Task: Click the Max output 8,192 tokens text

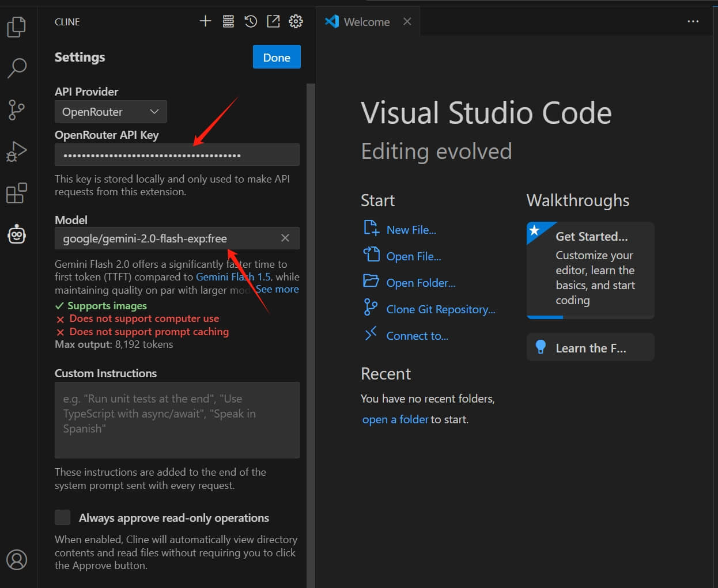Action: [114, 344]
